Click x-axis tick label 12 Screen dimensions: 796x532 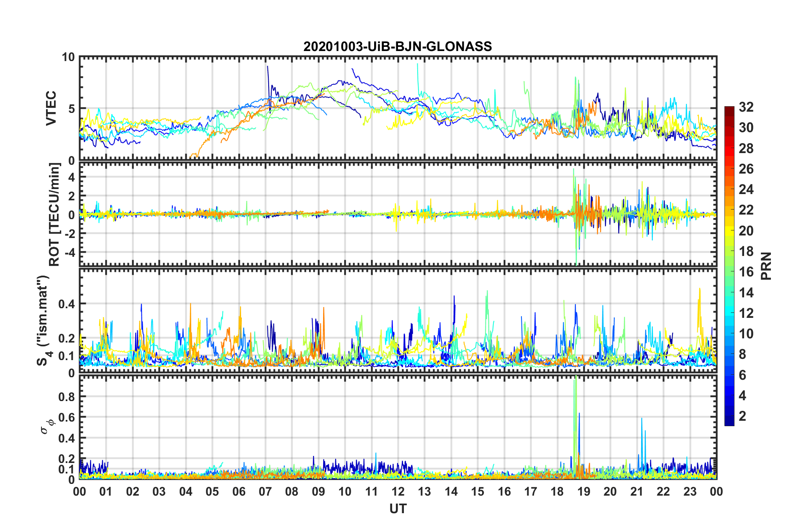[398, 491]
